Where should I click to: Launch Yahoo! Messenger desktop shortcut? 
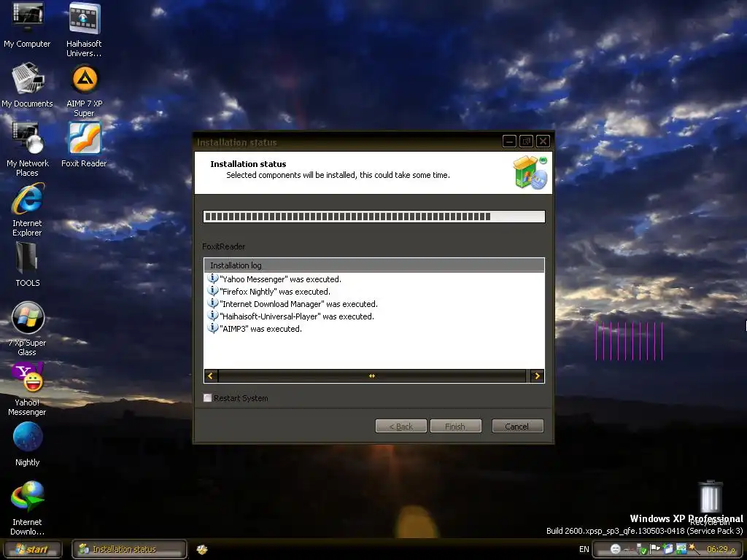pyautogui.click(x=27, y=389)
